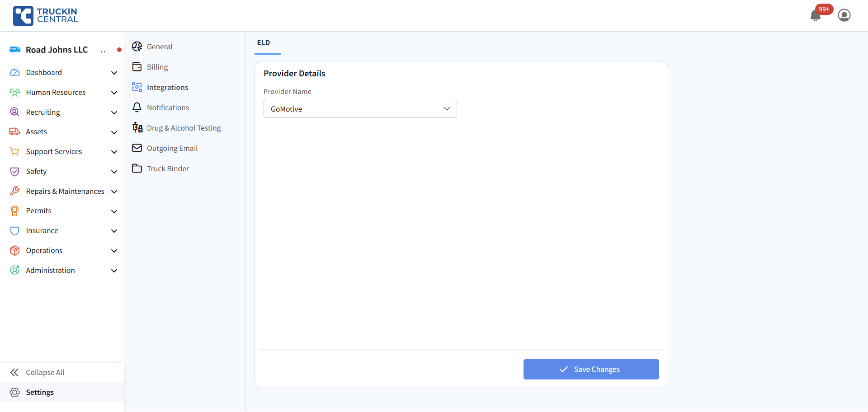The image size is (868, 412).
Task: Click the Outgoing Email envelope icon
Action: pos(137,148)
